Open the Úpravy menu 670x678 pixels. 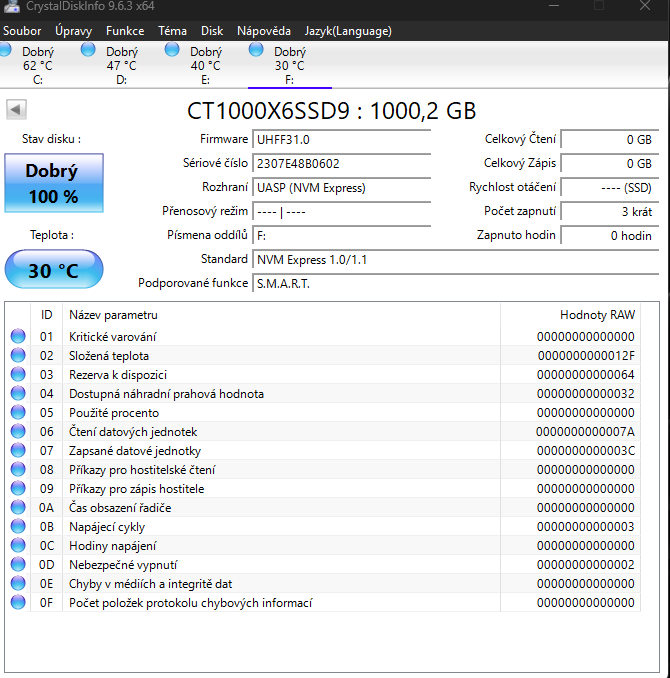[74, 31]
